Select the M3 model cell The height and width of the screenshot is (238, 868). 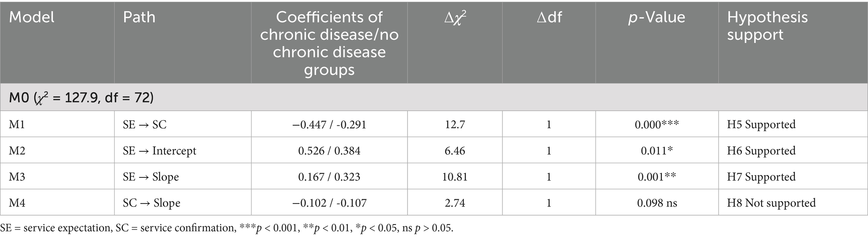[x=17, y=177]
